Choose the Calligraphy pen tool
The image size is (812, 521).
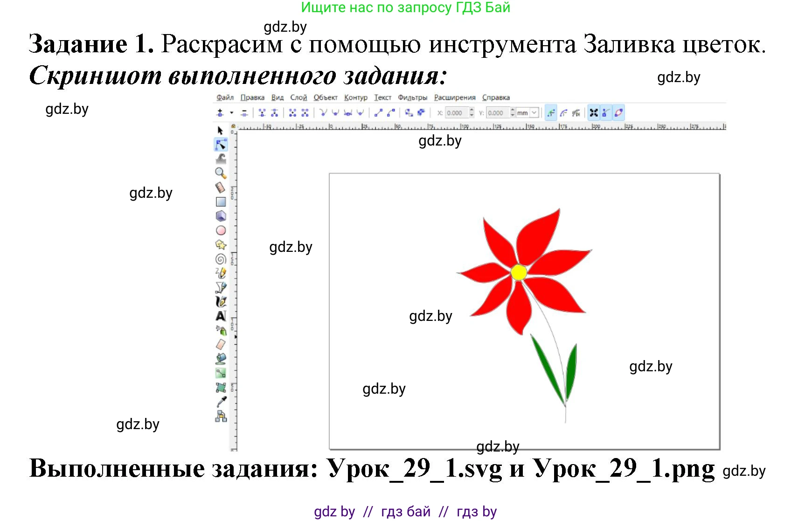(220, 301)
